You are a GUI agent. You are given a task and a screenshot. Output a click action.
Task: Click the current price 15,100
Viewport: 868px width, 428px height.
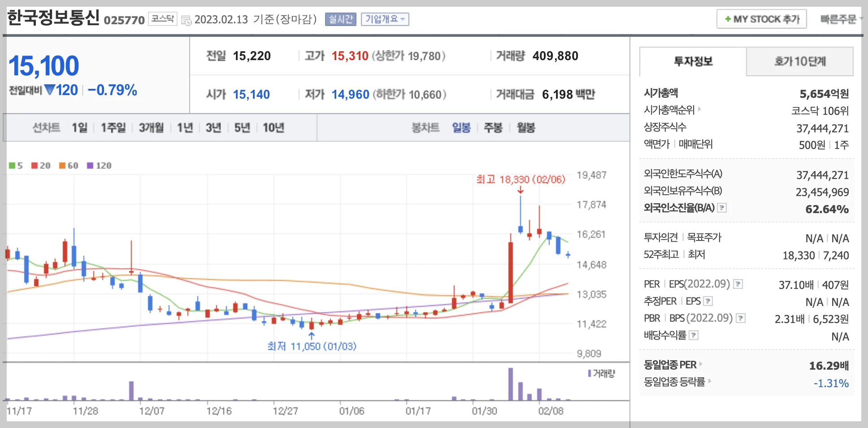pyautogui.click(x=44, y=66)
